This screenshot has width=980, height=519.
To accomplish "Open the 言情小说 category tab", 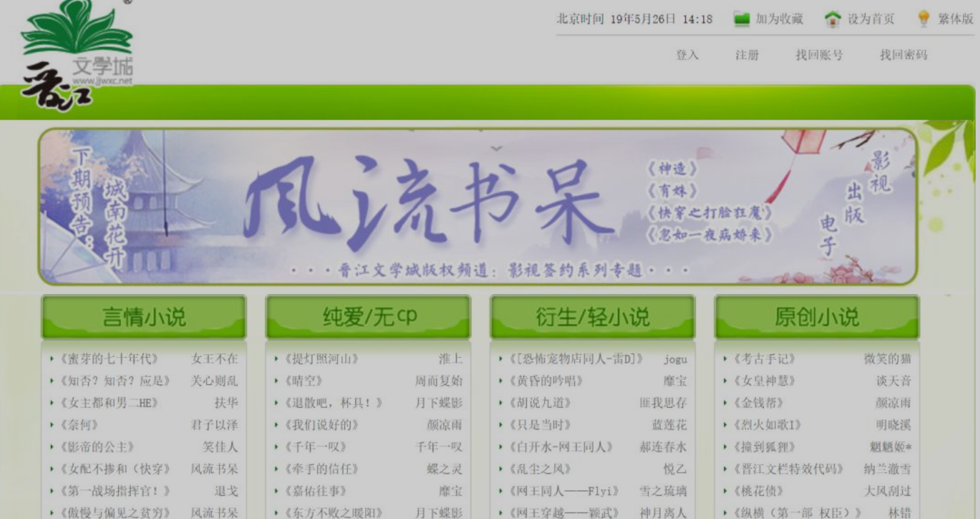I will (x=144, y=317).
